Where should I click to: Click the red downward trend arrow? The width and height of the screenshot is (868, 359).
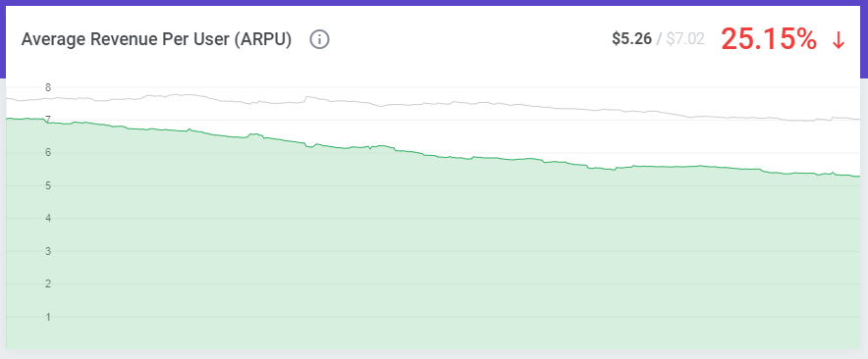point(839,40)
